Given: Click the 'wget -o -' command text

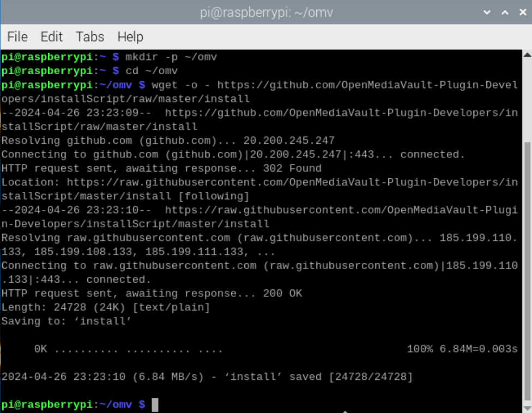Looking at the screenshot, I should [x=181, y=85].
